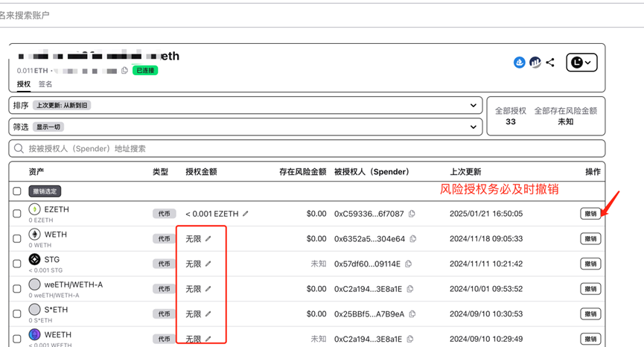The width and height of the screenshot is (644, 347).
Task: Click the dark blue portfolio chart icon
Action: click(x=535, y=63)
